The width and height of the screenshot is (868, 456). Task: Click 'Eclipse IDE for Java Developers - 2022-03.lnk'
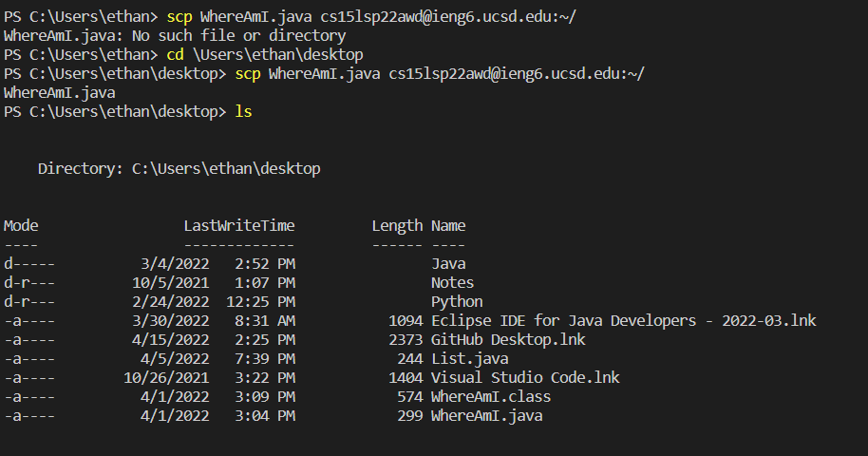point(623,321)
